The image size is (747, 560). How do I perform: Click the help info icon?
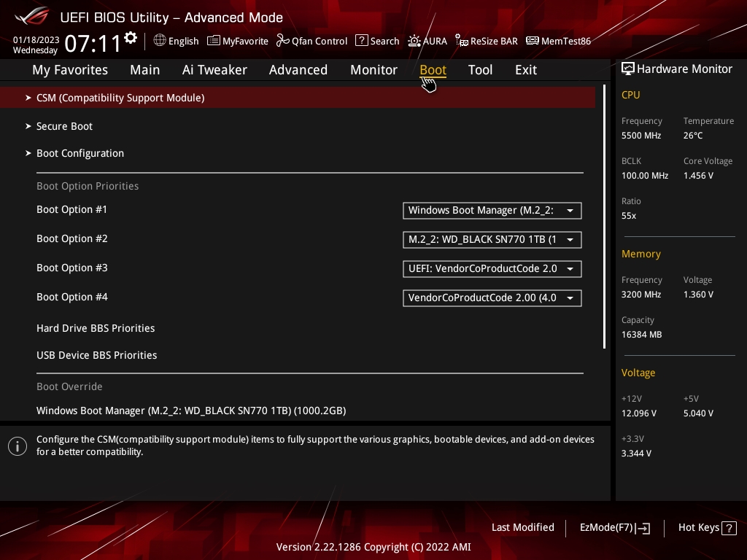pyautogui.click(x=18, y=446)
